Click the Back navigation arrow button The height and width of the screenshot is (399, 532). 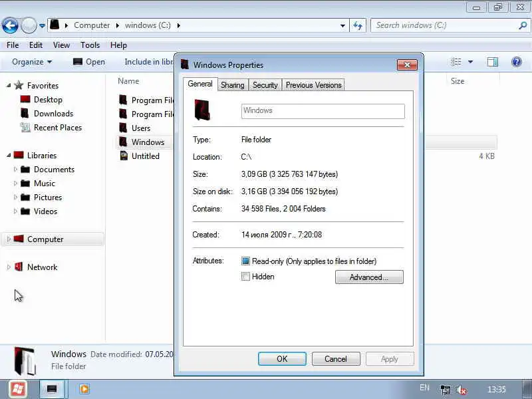click(10, 25)
